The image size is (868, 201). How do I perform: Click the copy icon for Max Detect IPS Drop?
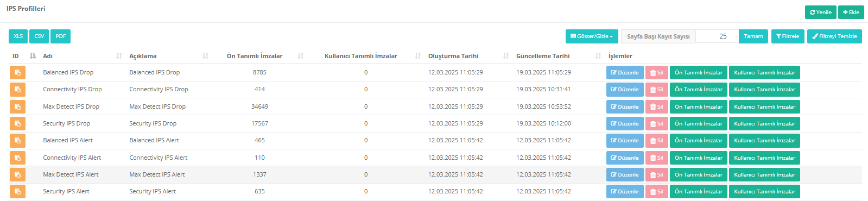(x=17, y=107)
